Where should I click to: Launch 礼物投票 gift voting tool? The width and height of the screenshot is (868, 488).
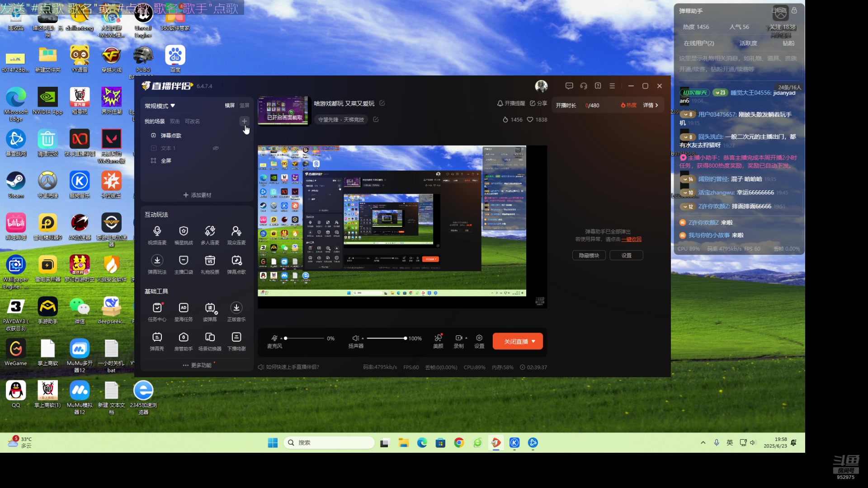point(210,265)
